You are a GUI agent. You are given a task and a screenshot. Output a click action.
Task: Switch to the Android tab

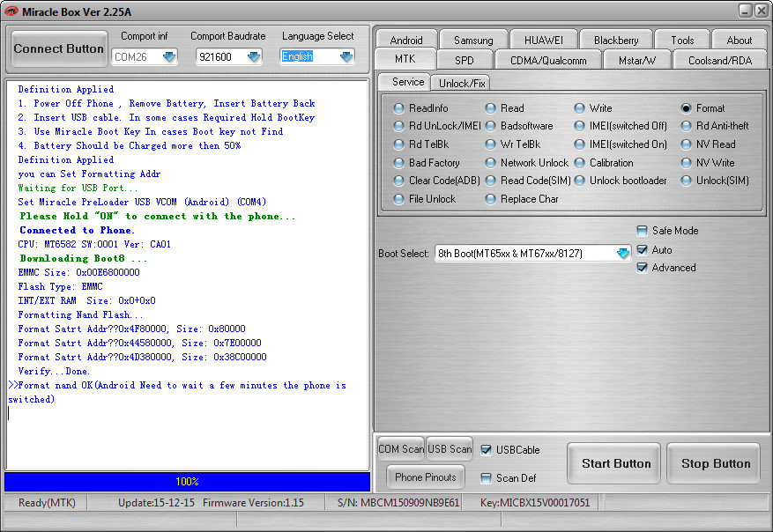(406, 40)
